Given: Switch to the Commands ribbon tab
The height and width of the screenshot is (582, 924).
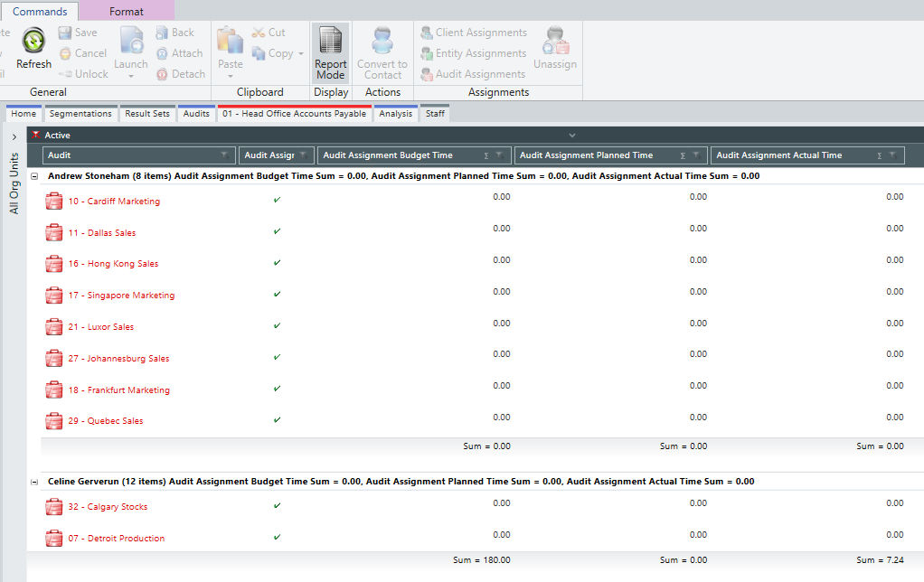Looking at the screenshot, I should pos(40,11).
